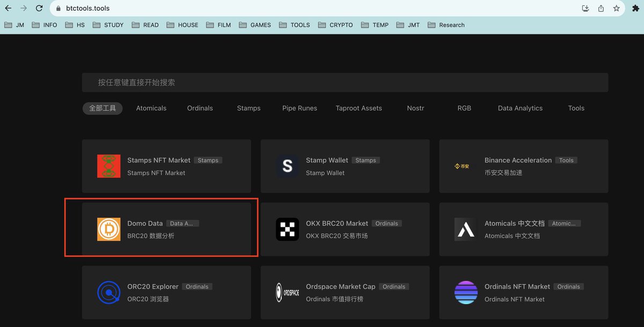This screenshot has width=644, height=327.
Task: Select the Nostr filter tab
Action: (x=416, y=108)
